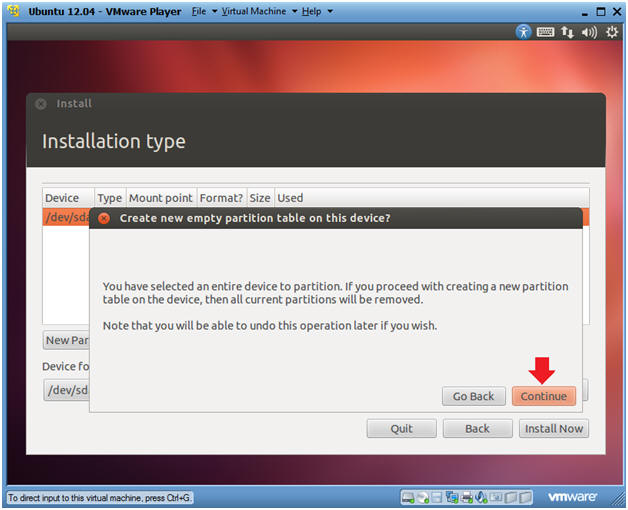Viewport: 628px width, 510px height.
Task: Click the 'To direct input' status bar message
Action: coord(100,498)
